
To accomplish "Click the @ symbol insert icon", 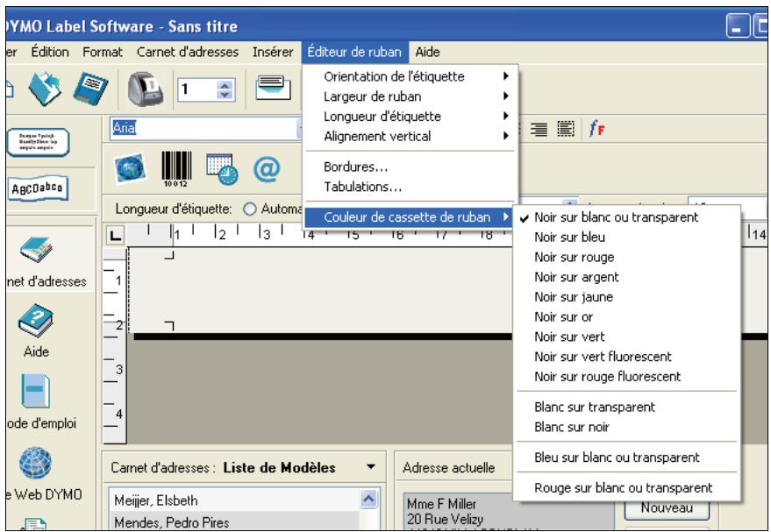I will coord(267,169).
